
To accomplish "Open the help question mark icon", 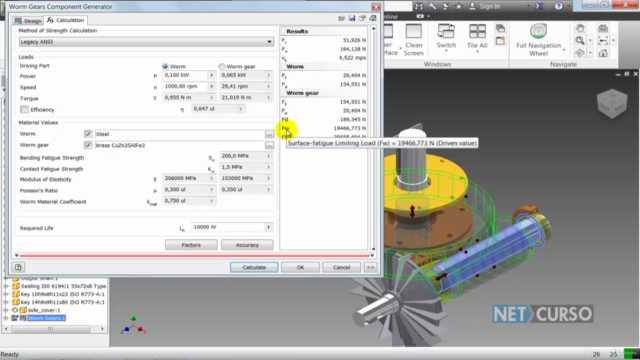I will (x=558, y=6).
